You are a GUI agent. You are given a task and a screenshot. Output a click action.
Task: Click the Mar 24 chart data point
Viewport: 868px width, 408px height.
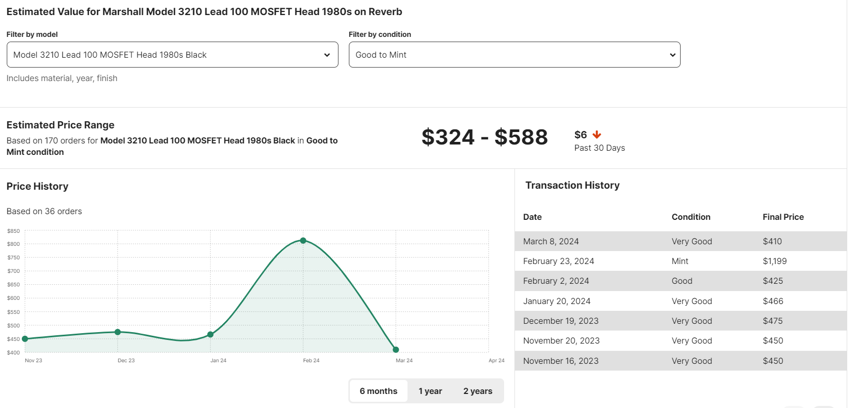click(396, 350)
